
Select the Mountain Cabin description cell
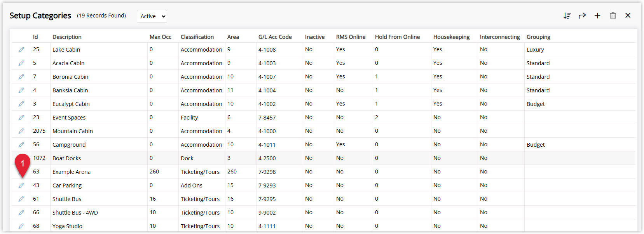pyautogui.click(x=72, y=131)
